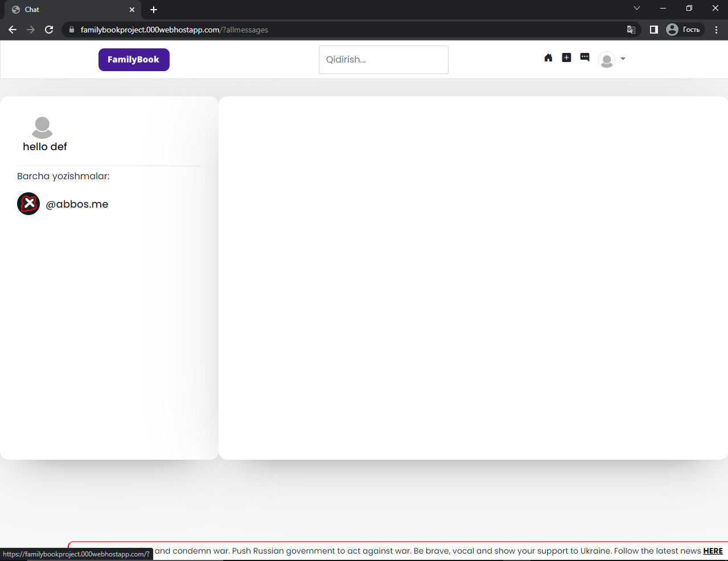This screenshot has height=561, width=728.
Task: Restore down the browser window
Action: (689, 8)
